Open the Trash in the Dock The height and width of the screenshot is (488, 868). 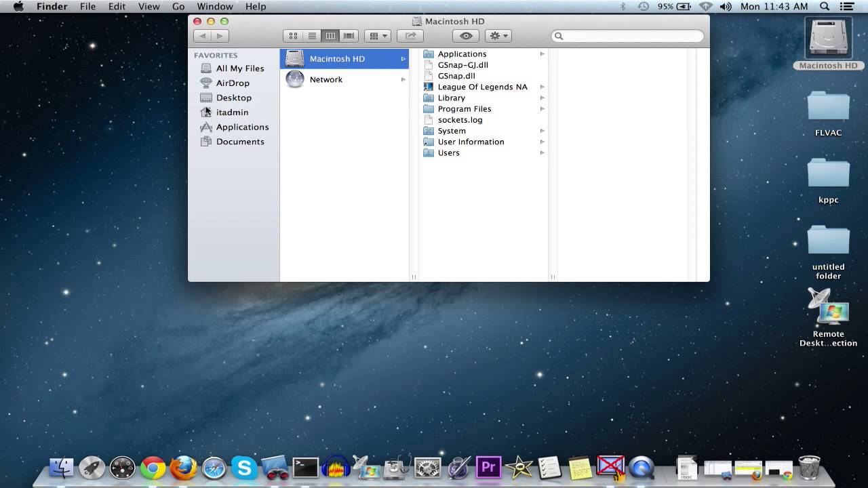pos(809,467)
